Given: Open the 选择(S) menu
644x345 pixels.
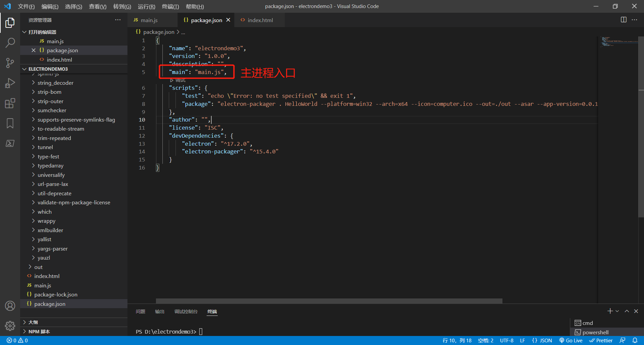Looking at the screenshot, I should coord(73,6).
